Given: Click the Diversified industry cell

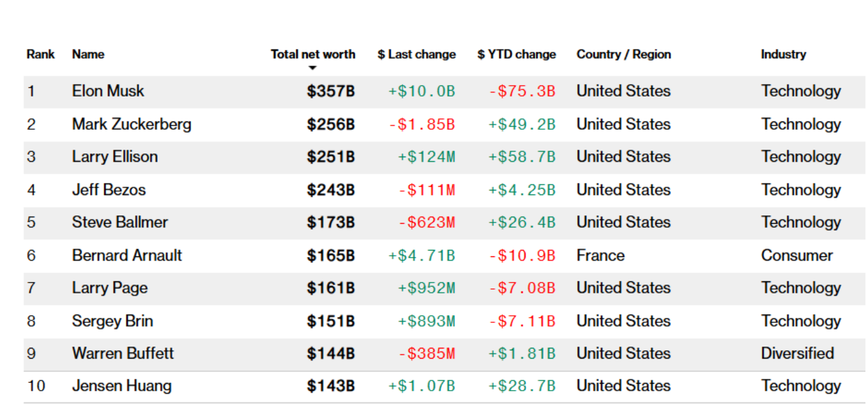Looking at the screenshot, I should click(x=798, y=354).
